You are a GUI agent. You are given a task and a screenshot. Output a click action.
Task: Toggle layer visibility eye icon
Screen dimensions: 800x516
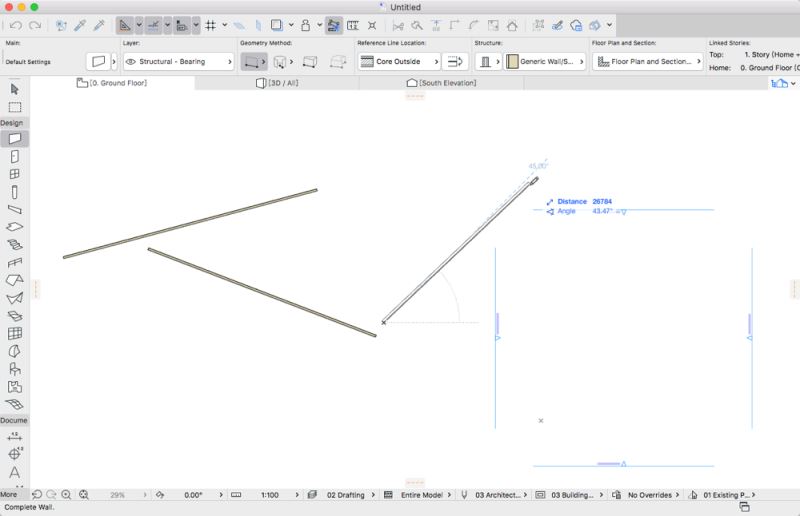pyautogui.click(x=131, y=62)
